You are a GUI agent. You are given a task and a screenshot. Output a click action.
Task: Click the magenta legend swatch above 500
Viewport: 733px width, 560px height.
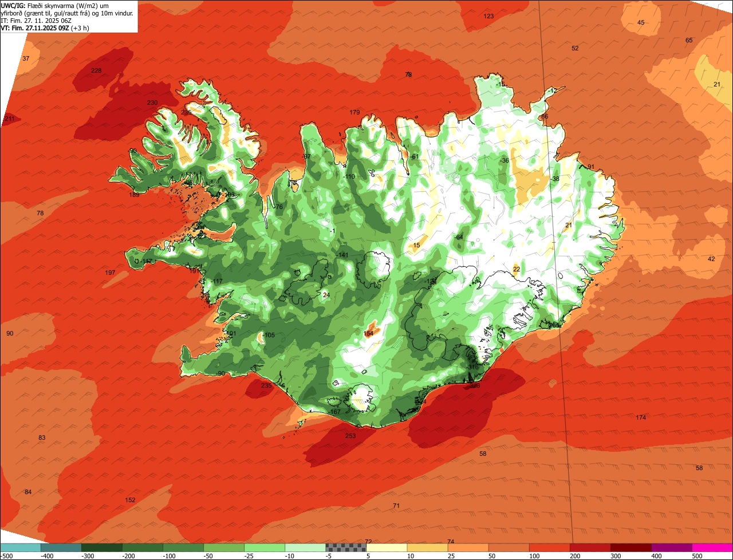pyautogui.click(x=712, y=547)
